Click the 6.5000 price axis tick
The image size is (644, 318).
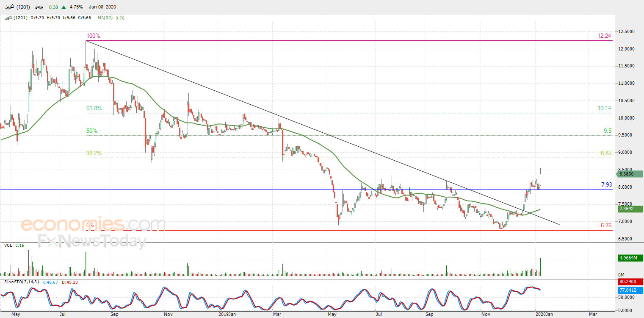point(627,239)
